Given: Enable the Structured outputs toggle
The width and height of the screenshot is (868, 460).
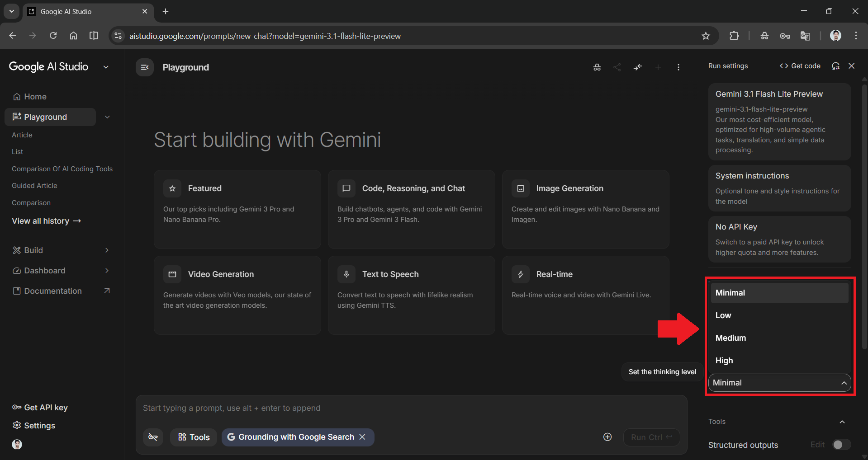Looking at the screenshot, I should [x=841, y=445].
